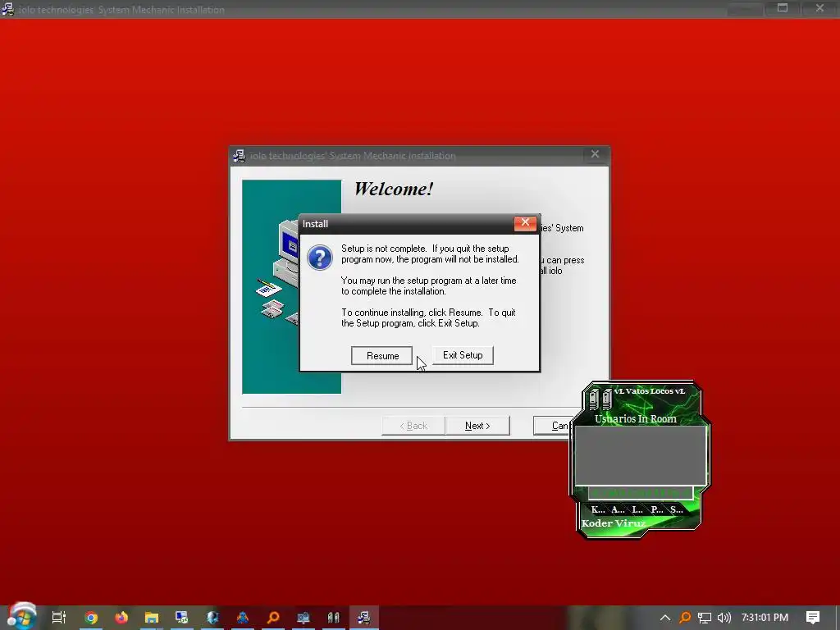Open the monitor app icon on taskbar
The width and height of the screenshot is (840, 630).
(x=182, y=617)
